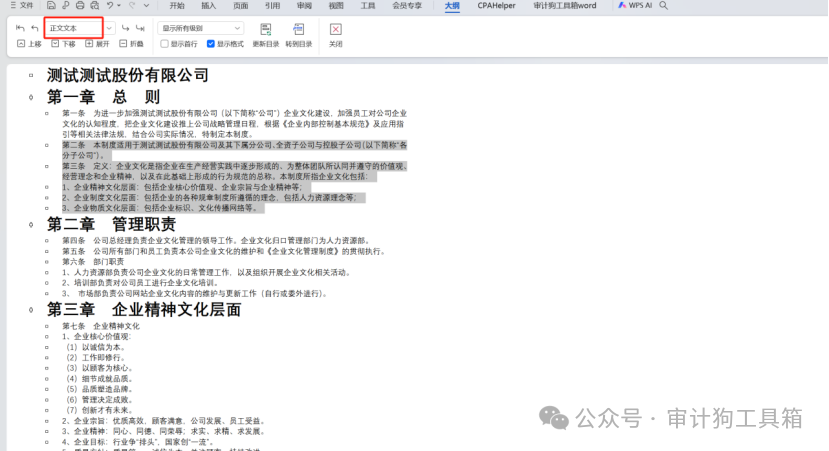The height and width of the screenshot is (451, 829).
Task: Switch to the 页面 tab
Action: pyautogui.click(x=241, y=5)
